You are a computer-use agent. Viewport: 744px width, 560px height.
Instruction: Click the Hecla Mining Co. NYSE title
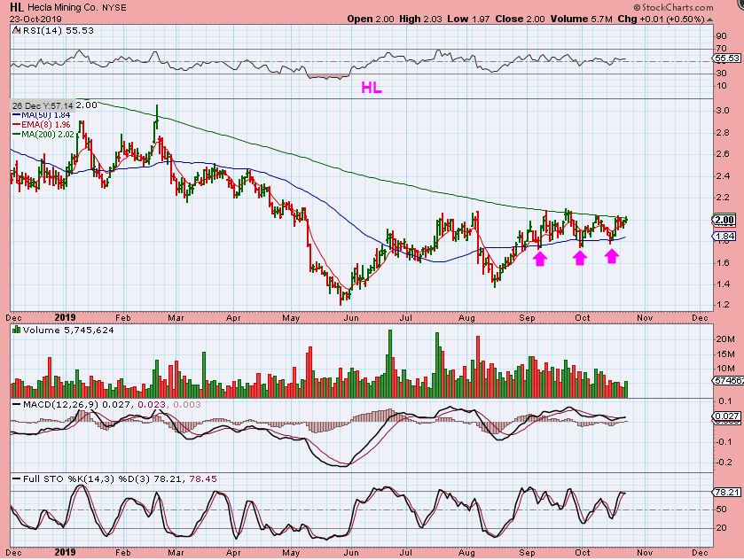[x=77, y=8]
